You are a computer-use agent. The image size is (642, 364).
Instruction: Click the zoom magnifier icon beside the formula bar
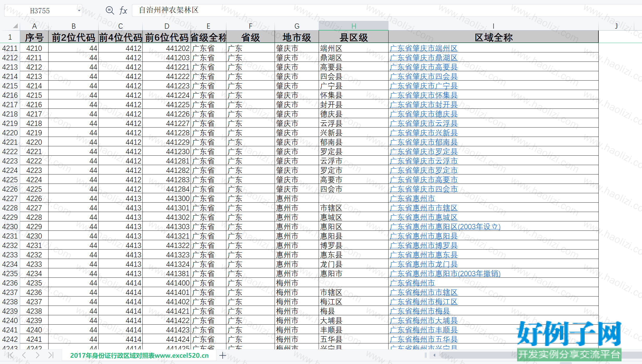(110, 10)
